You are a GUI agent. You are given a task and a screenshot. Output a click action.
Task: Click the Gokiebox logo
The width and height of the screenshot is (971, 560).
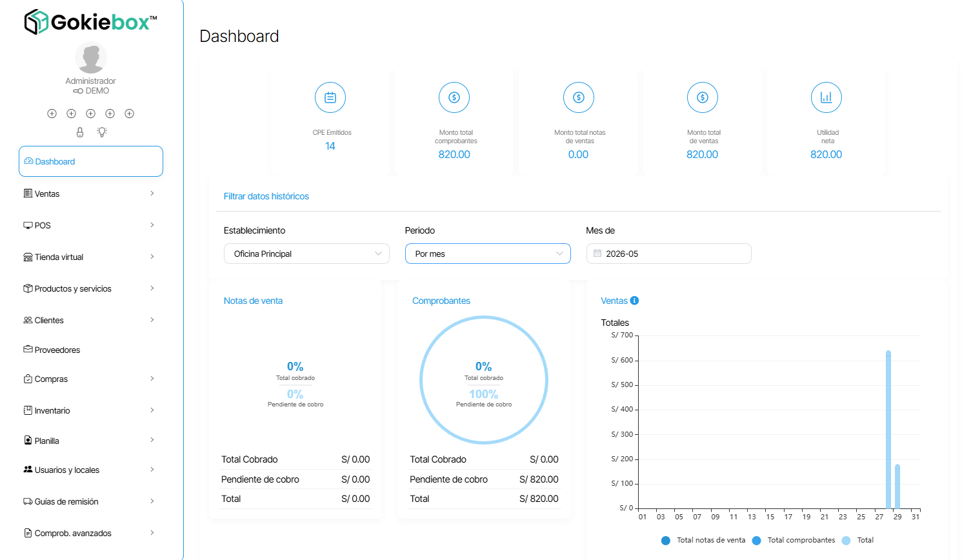[x=90, y=22]
